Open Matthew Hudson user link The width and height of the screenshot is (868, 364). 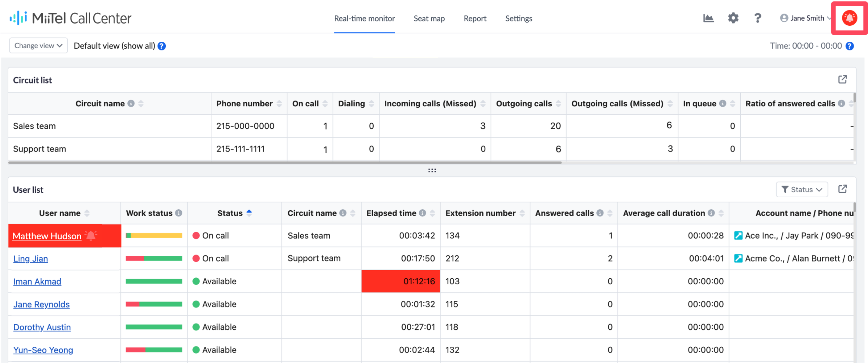point(47,236)
